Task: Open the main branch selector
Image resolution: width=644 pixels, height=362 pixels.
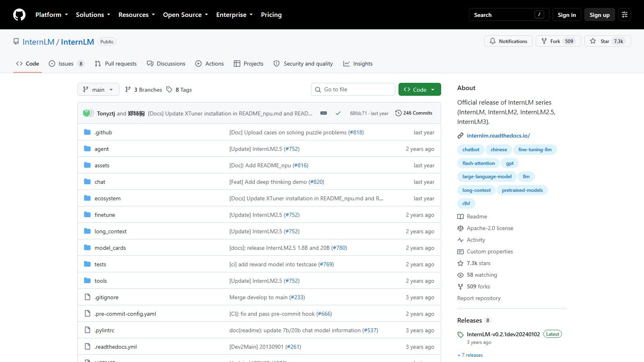Action: click(x=98, y=89)
